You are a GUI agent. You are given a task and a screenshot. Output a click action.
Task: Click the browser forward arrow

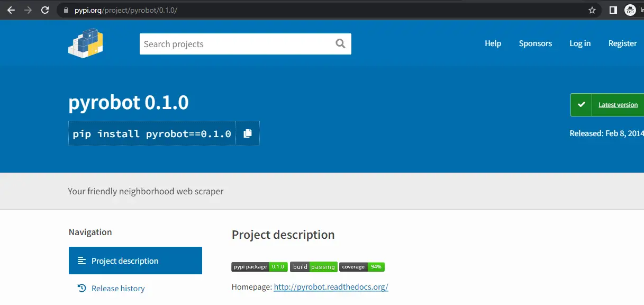coord(28,10)
